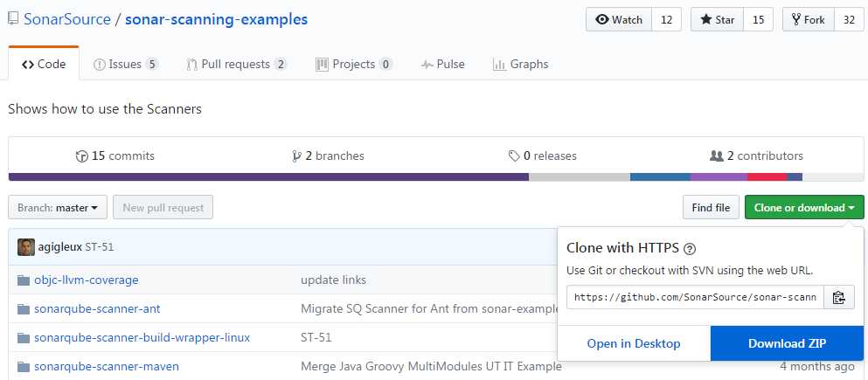
Task: Click the help icon next to Clone with HTTPS
Action: pos(690,249)
